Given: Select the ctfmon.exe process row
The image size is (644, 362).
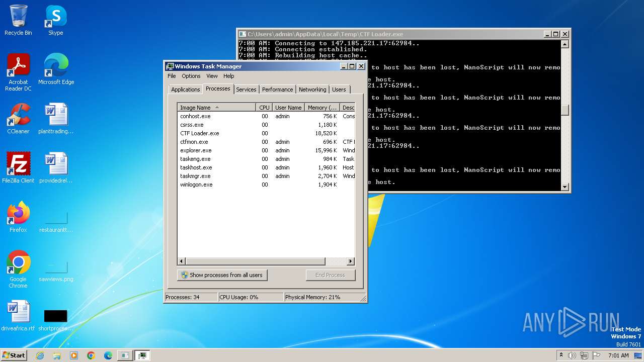Looking at the screenshot, I should click(266, 142).
